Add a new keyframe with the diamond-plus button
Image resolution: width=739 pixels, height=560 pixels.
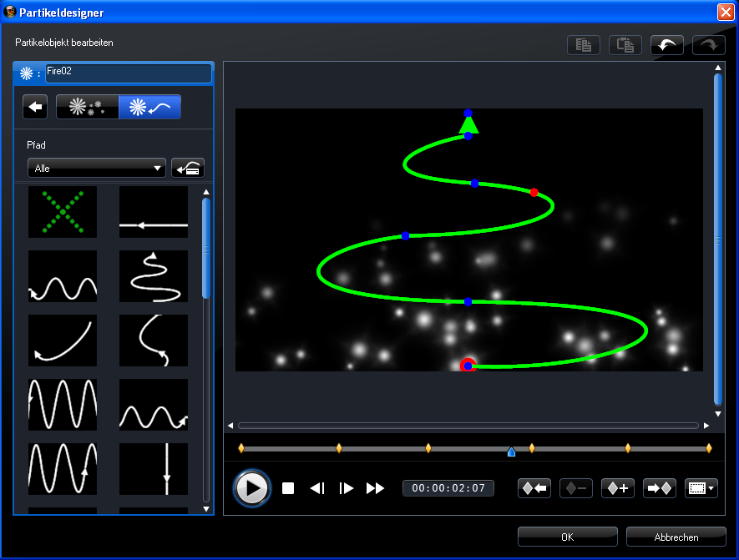618,487
